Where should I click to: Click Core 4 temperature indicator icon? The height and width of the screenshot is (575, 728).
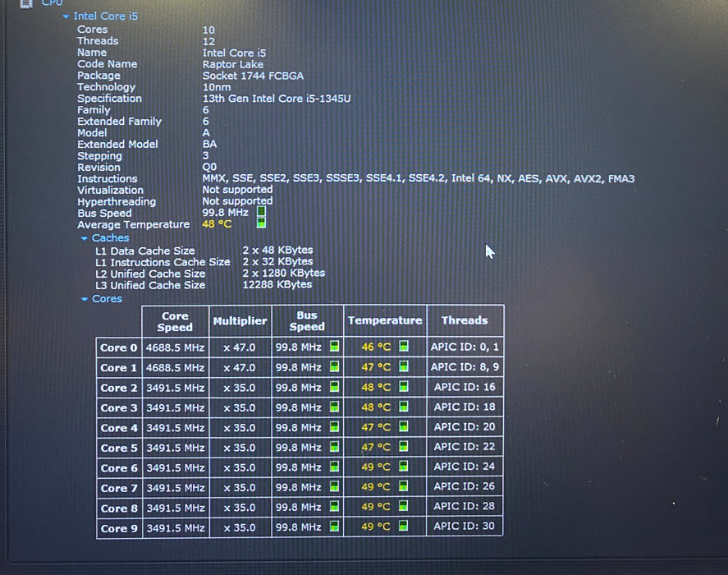tap(404, 426)
